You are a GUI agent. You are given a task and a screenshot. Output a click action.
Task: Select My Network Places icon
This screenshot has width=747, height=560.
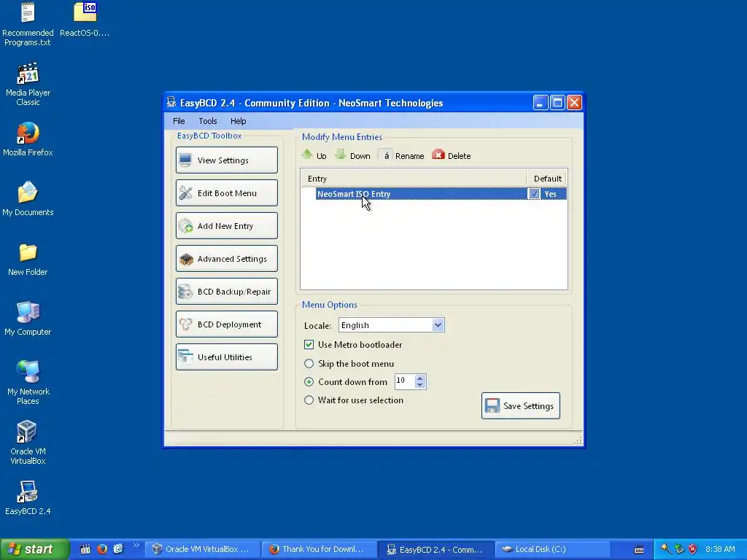[x=28, y=383]
